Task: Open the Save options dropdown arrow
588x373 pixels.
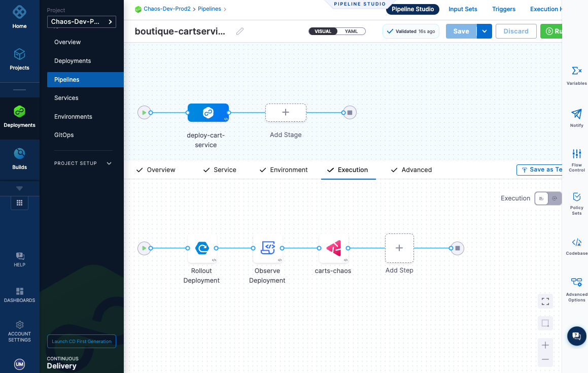Action: 485,31
